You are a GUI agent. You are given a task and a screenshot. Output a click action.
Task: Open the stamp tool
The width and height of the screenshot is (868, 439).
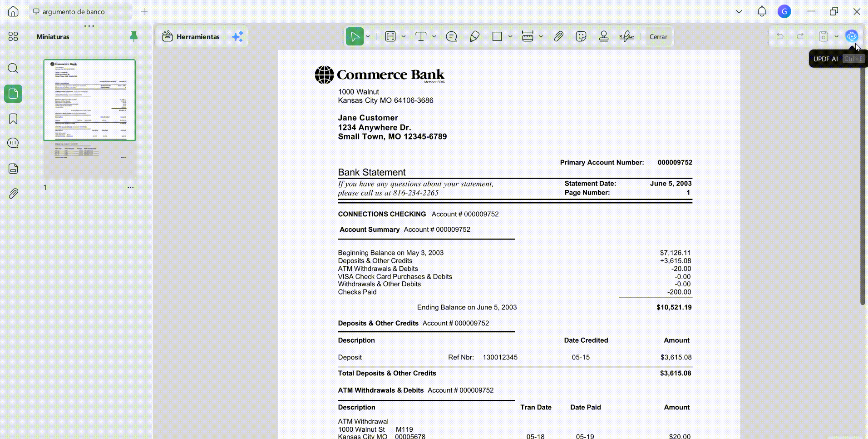point(604,36)
